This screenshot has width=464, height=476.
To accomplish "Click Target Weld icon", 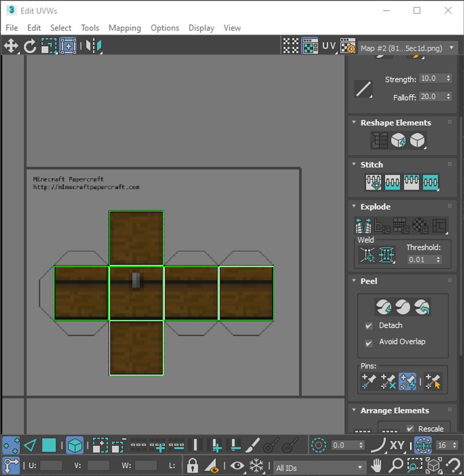I will point(367,254).
